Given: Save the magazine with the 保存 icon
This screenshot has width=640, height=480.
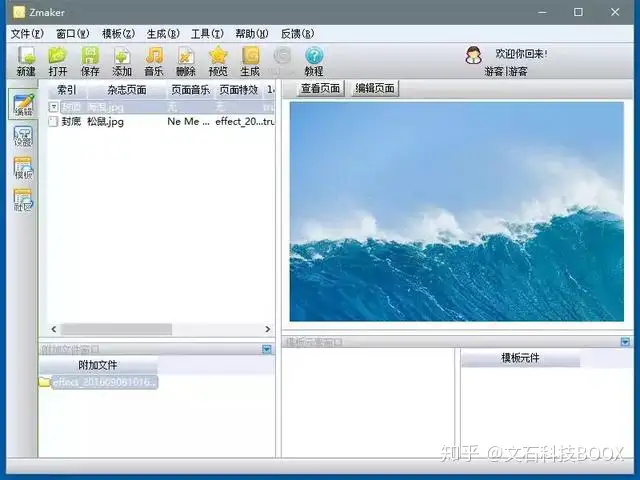Looking at the screenshot, I should click(x=90, y=61).
